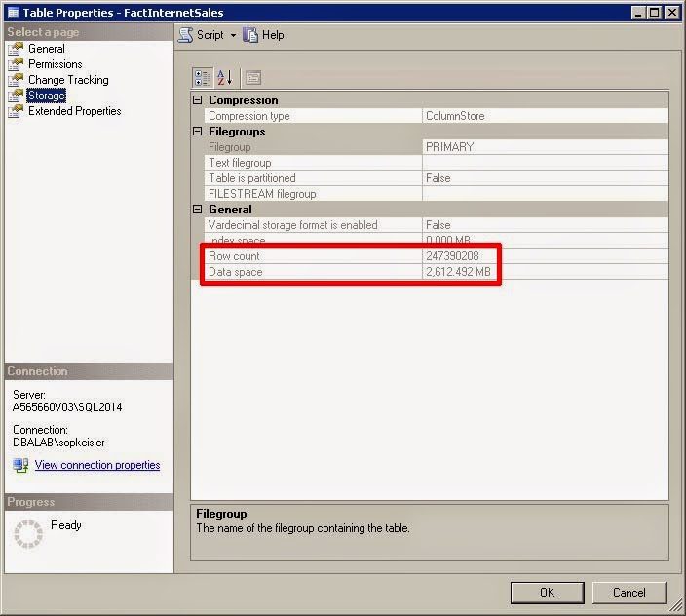Click the server name A565660V03\SQL2014
686x616 pixels.
pyautogui.click(x=67, y=407)
